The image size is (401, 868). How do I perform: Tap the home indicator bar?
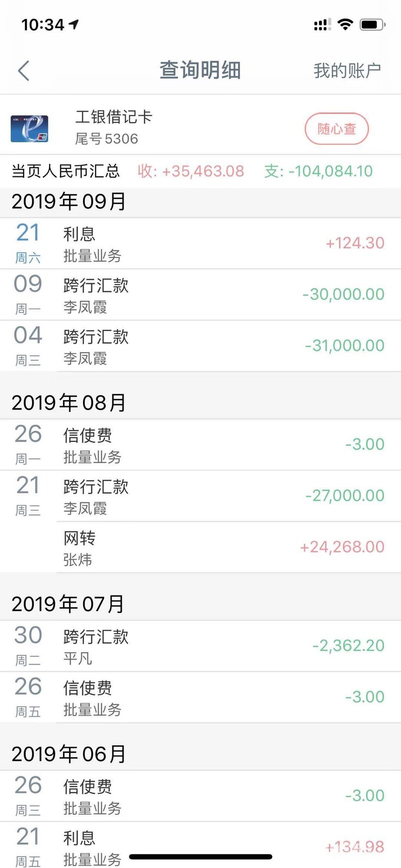pyautogui.click(x=200, y=857)
